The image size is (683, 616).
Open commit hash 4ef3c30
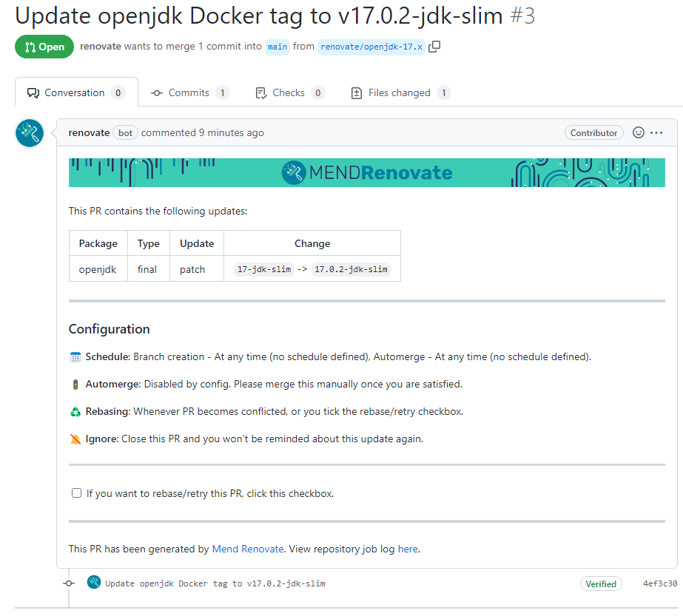click(660, 583)
